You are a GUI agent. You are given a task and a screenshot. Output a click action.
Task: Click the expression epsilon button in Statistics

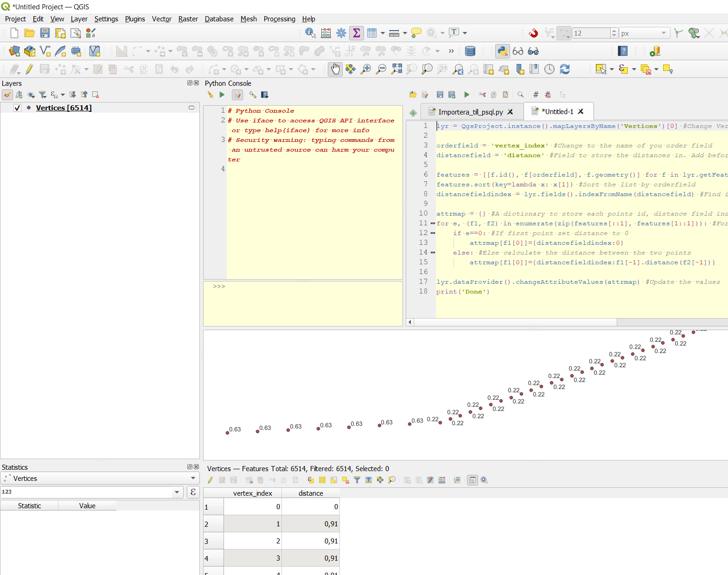click(x=193, y=492)
